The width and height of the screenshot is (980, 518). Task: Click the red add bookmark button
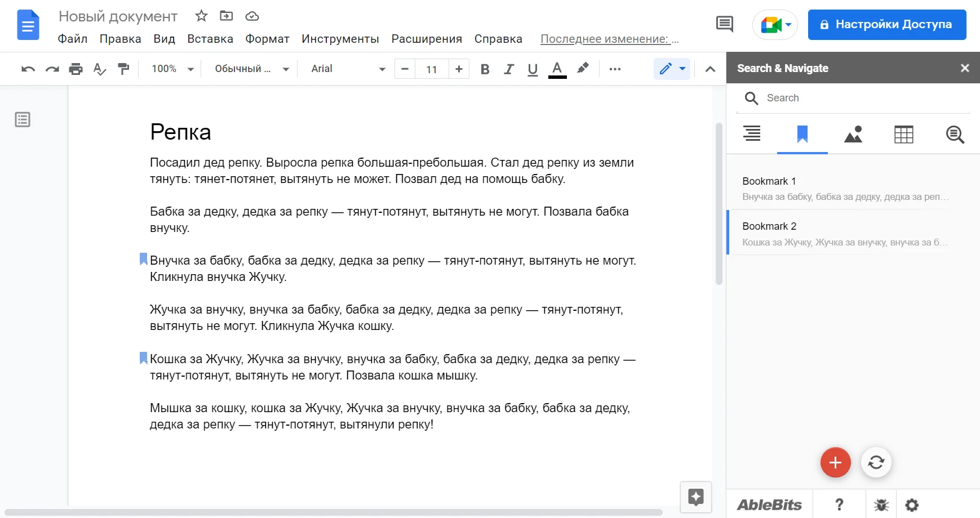point(835,463)
